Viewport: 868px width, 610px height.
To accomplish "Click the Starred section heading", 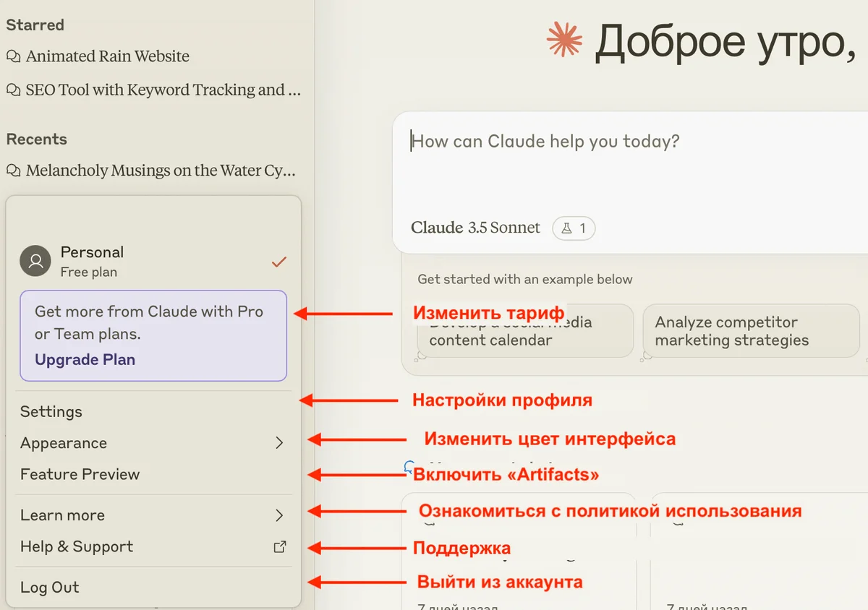I will pyautogui.click(x=35, y=25).
